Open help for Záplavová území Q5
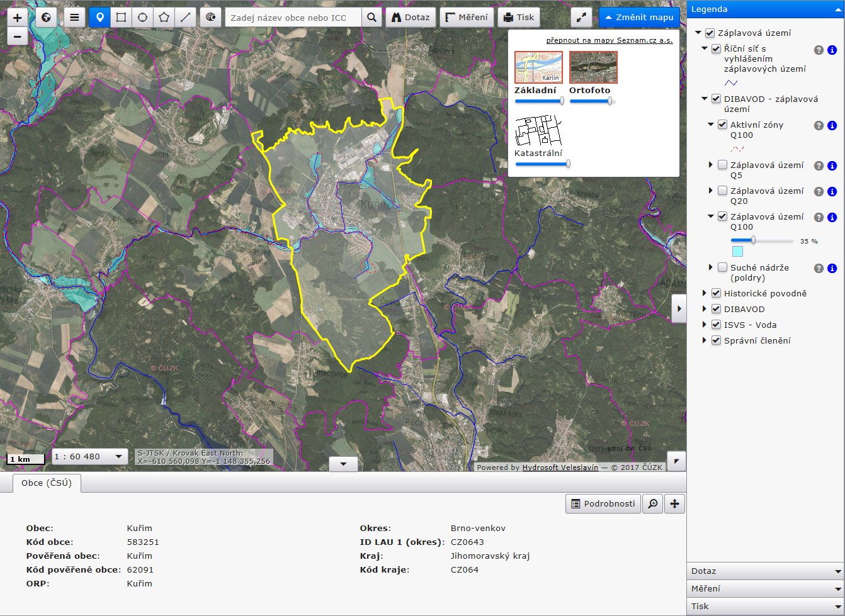This screenshot has height=616, width=845. tap(819, 165)
